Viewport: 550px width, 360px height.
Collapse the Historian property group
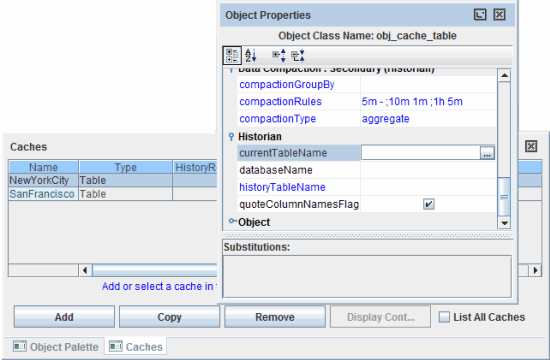pyautogui.click(x=231, y=136)
